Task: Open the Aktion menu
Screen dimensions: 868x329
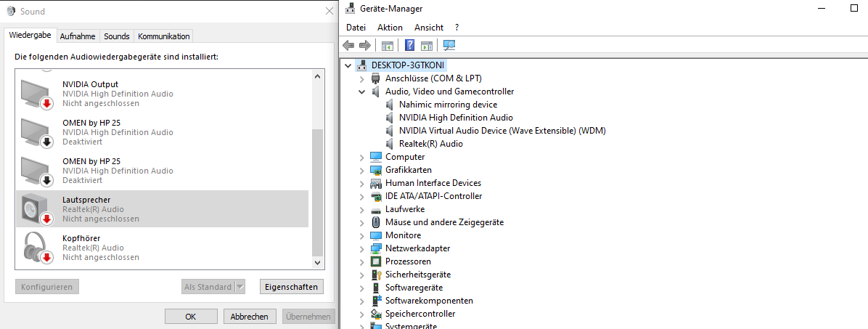Action: click(x=390, y=27)
